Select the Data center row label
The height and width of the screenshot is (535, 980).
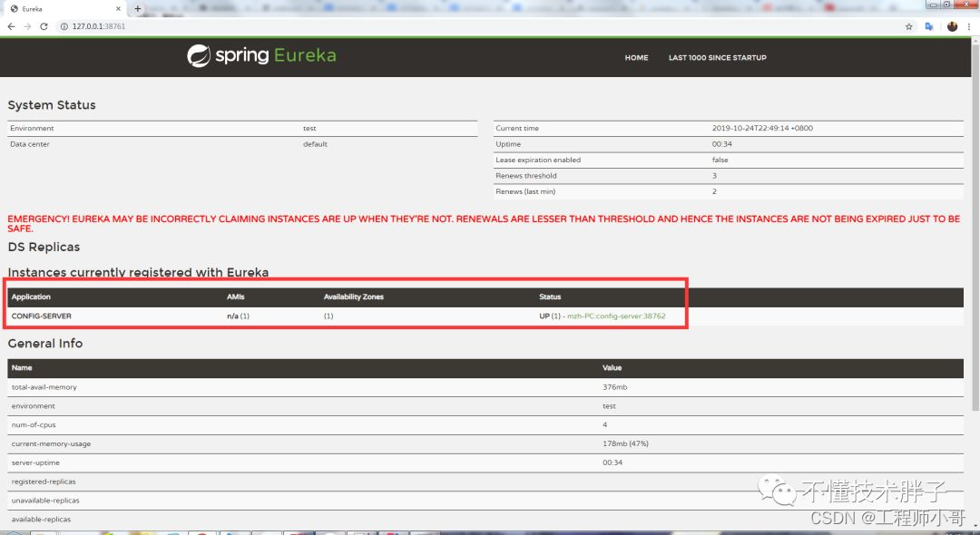coord(29,143)
